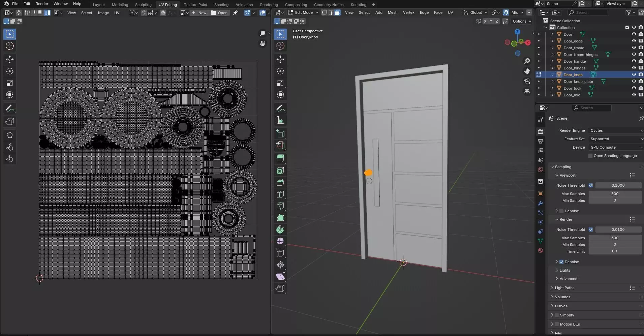The image size is (644, 336).
Task: Open the Render Engine dropdown
Action: click(616, 130)
